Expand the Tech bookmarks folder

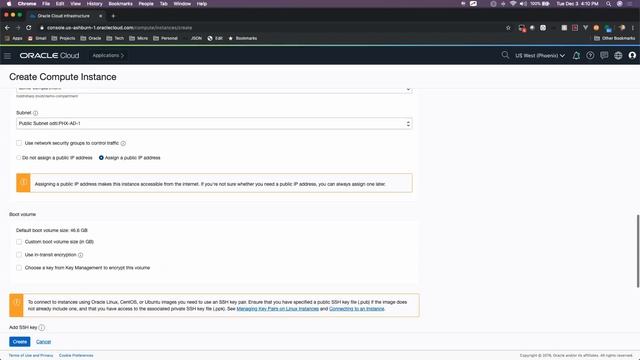tap(115, 38)
